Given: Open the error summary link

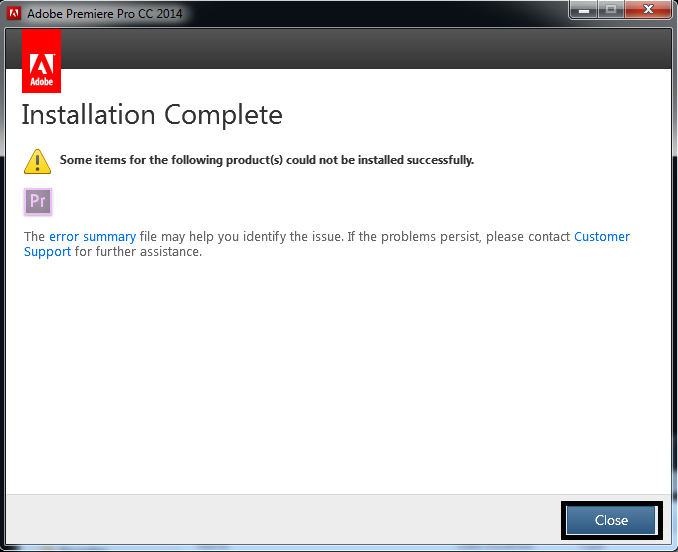Looking at the screenshot, I should [x=93, y=237].
